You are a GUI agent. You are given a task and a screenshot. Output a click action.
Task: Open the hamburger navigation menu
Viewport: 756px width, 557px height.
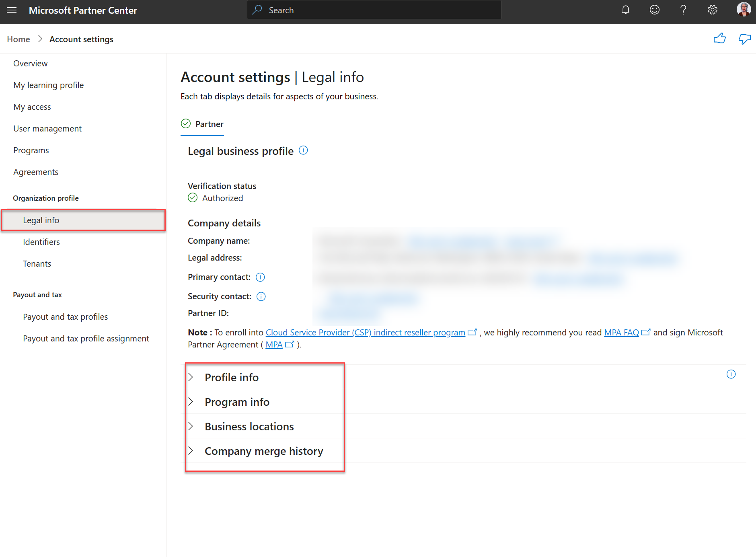[12, 10]
